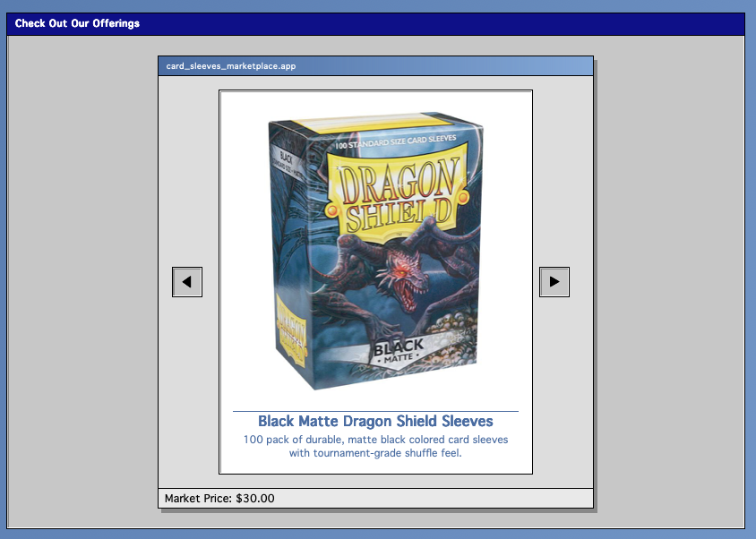Image resolution: width=756 pixels, height=539 pixels.
Task: Advance to the next product with right arrow
Action: (x=554, y=282)
